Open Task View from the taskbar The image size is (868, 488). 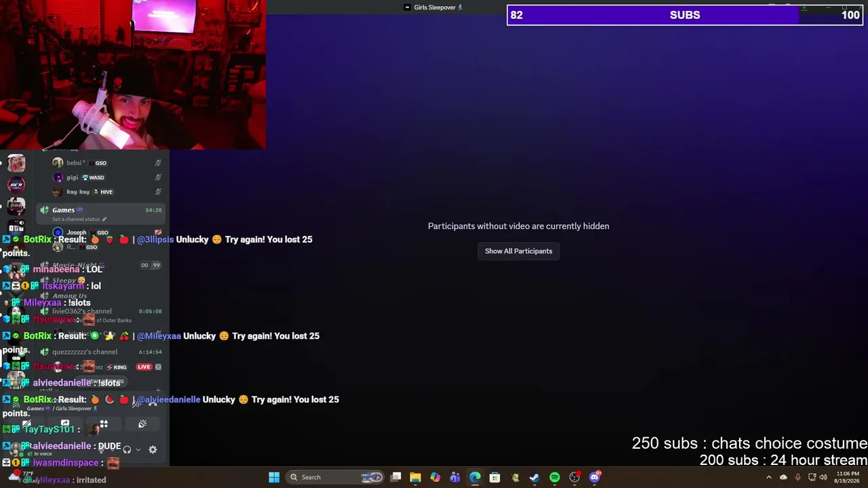(396, 477)
